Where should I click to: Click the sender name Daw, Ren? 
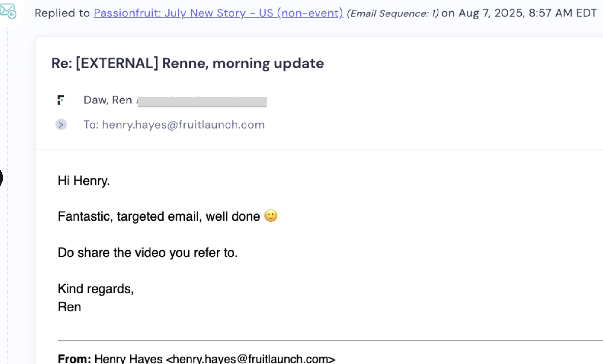108,100
